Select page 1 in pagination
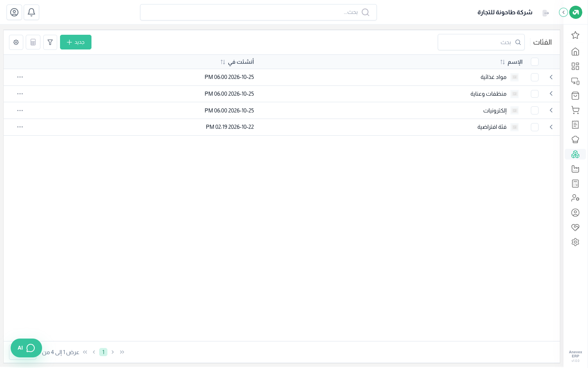Screen dimensions: 588x368 tap(103, 352)
